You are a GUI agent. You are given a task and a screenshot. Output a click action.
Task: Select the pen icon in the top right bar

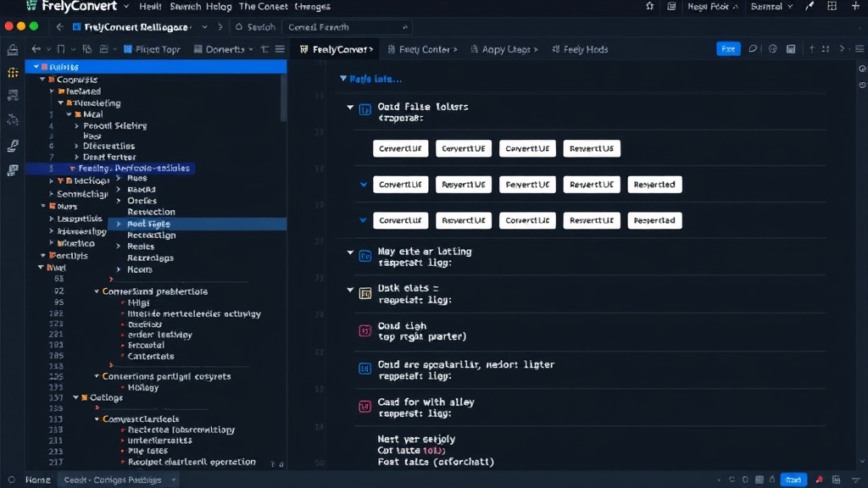click(x=810, y=6)
